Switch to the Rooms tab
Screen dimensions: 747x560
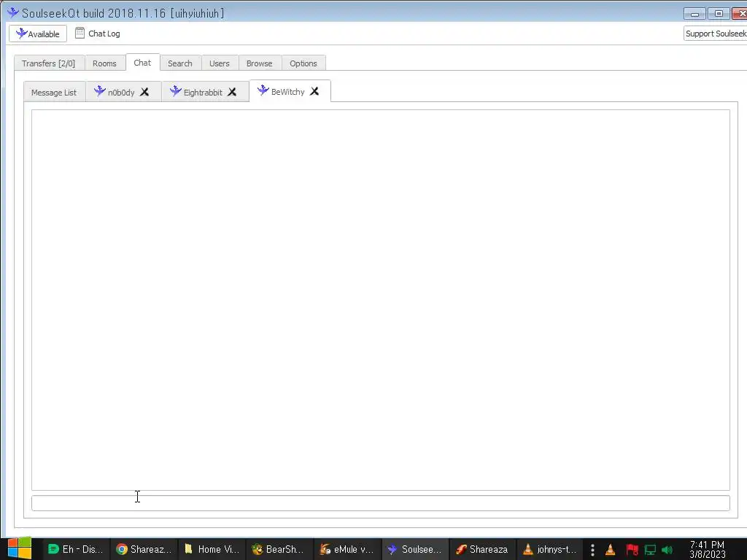[x=104, y=63]
